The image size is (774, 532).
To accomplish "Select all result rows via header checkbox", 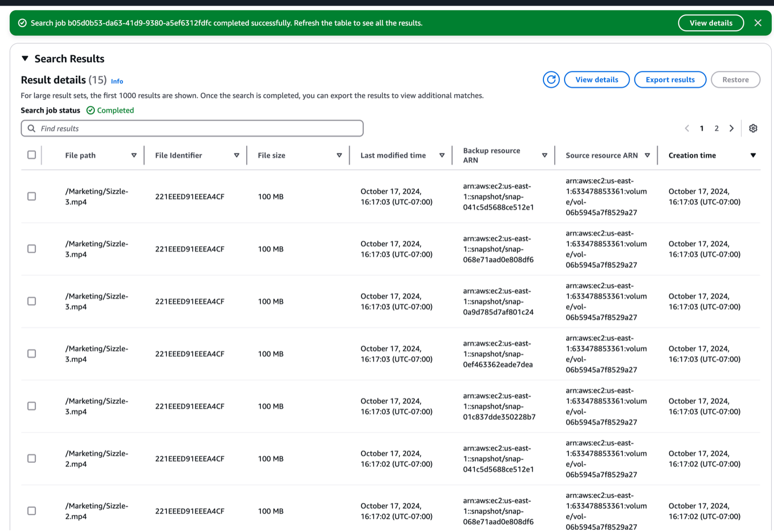I will (31, 154).
